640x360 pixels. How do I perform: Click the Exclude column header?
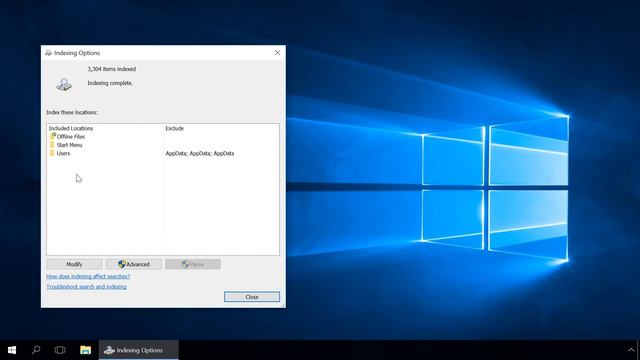[175, 128]
